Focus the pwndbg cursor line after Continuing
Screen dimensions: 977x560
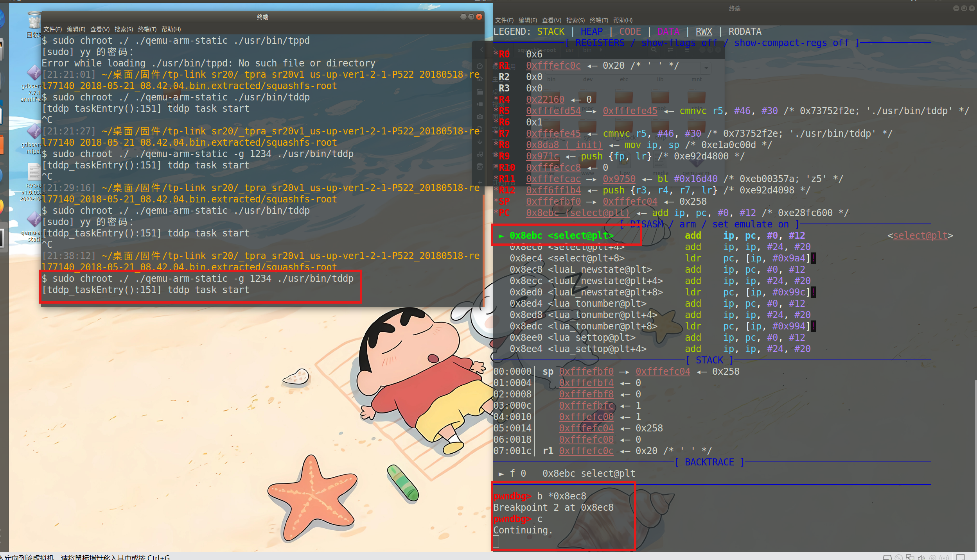click(496, 542)
